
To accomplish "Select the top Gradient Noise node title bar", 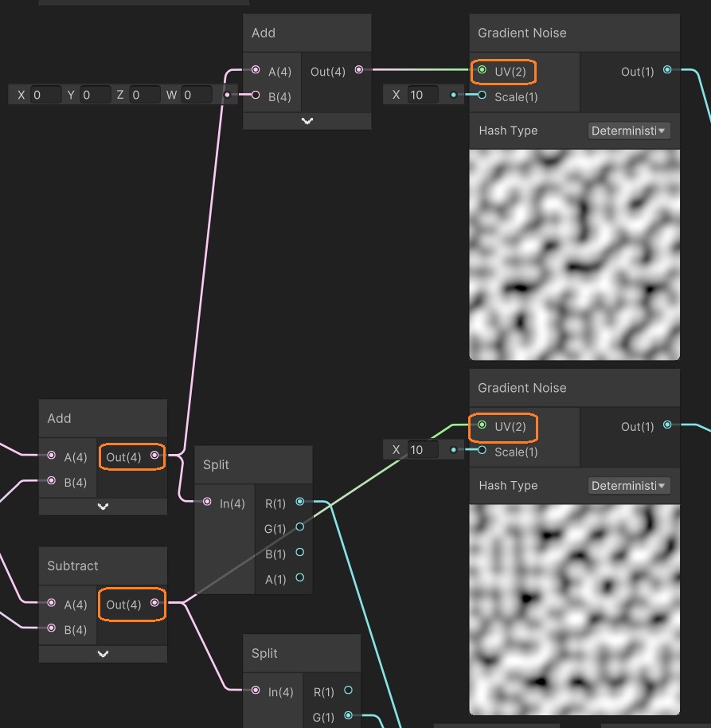I will click(522, 33).
